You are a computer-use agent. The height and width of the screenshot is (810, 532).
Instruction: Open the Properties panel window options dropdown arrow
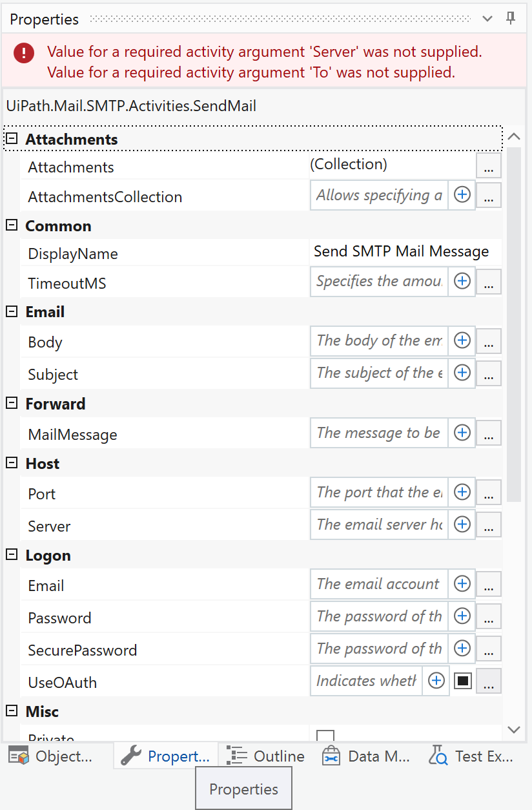coord(488,19)
